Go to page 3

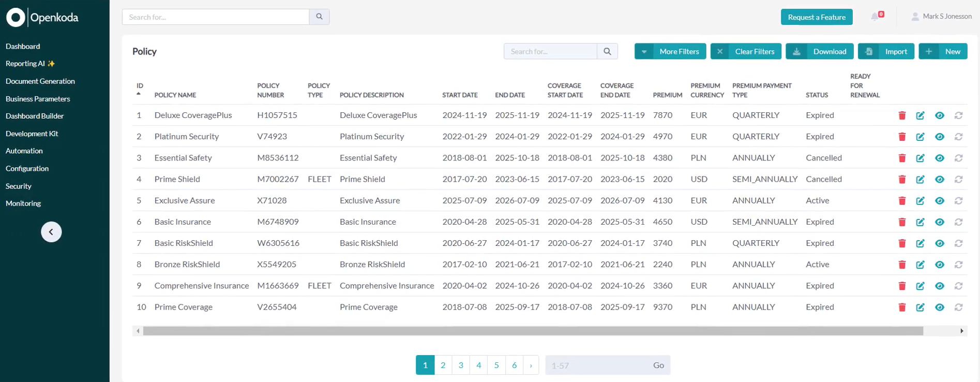(461, 365)
